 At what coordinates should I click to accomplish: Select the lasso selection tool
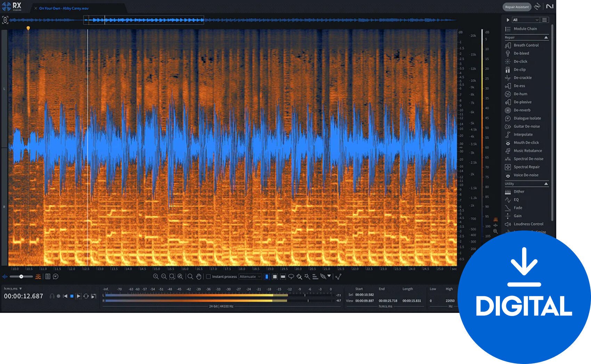click(291, 277)
